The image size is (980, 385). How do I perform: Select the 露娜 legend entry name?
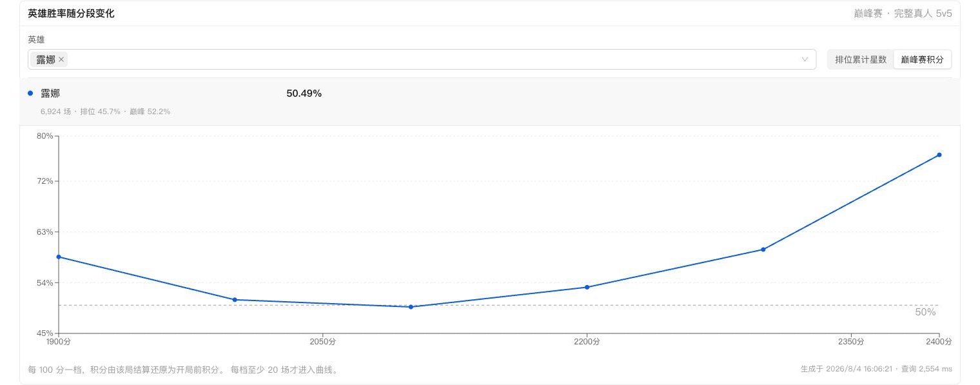50,94
